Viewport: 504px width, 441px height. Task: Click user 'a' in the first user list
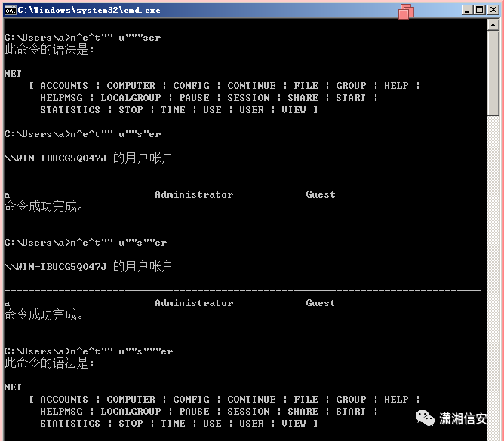click(x=7, y=195)
